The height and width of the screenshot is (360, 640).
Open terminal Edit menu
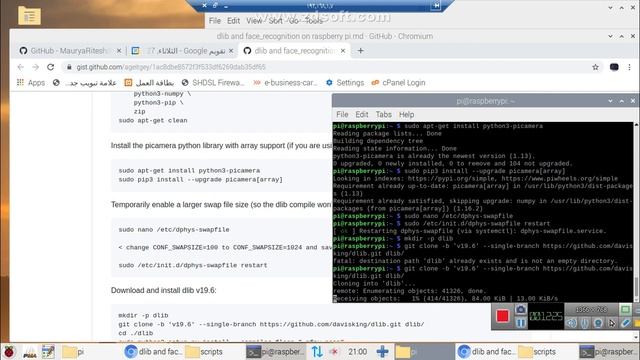(x=362, y=115)
